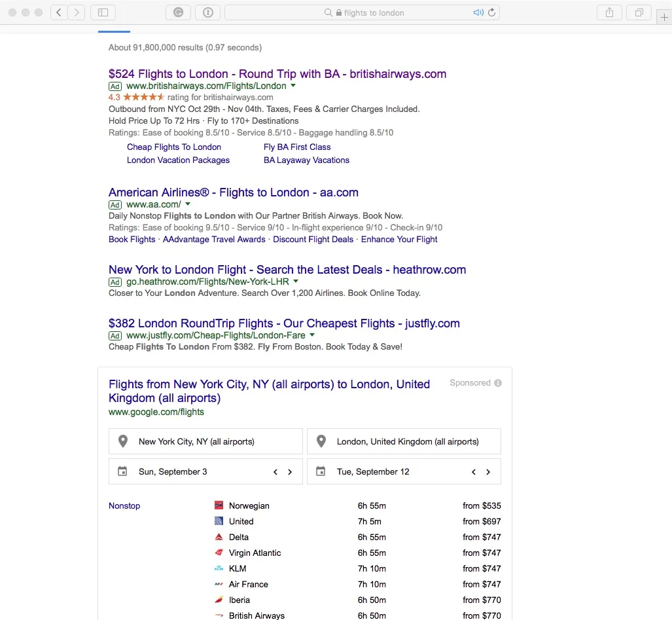Open New York to London Flight heathrow.com result
The width and height of the screenshot is (672, 620).
pos(287,270)
